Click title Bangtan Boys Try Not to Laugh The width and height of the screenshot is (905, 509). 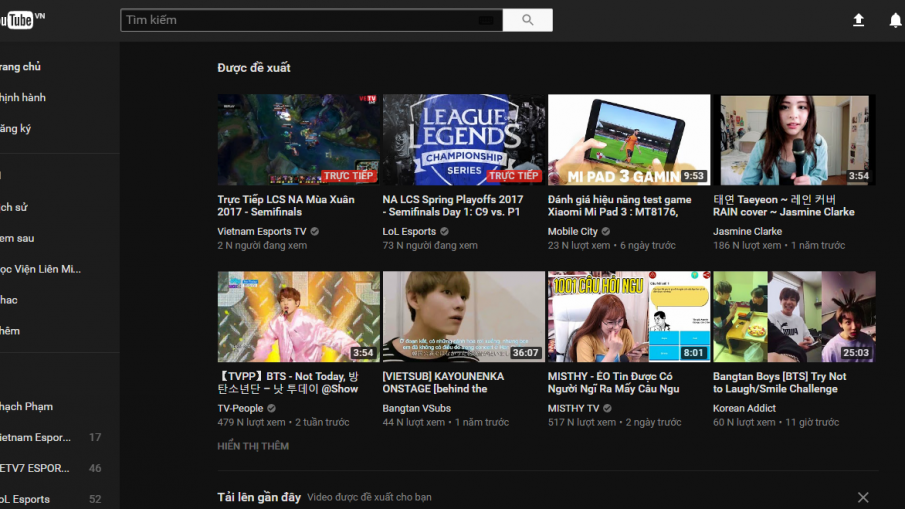point(779,383)
